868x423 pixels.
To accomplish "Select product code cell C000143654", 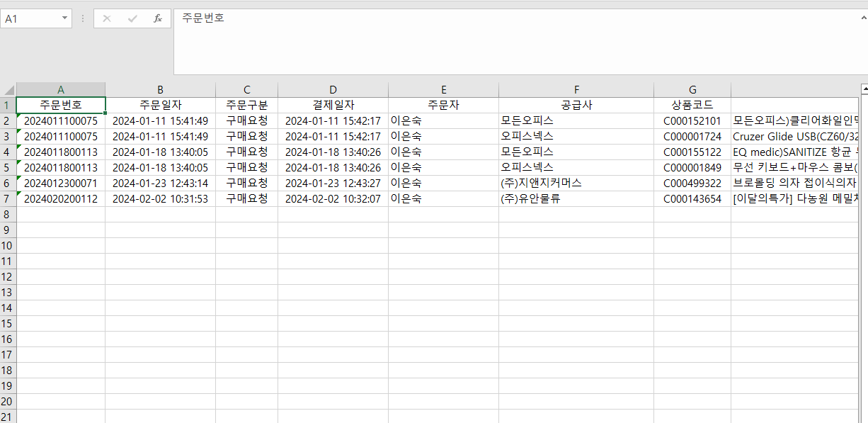I will [692, 199].
